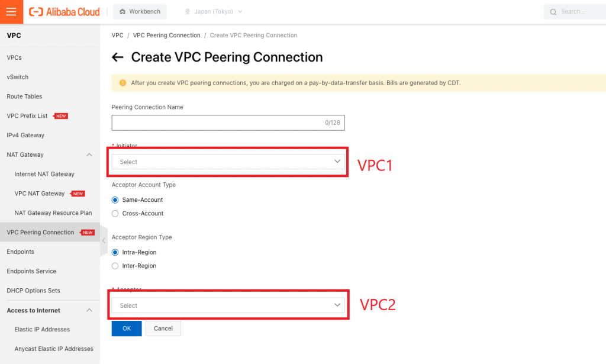Open the Acceptor VPC dropdown
Screen dimensions: 606x364
coord(228,305)
